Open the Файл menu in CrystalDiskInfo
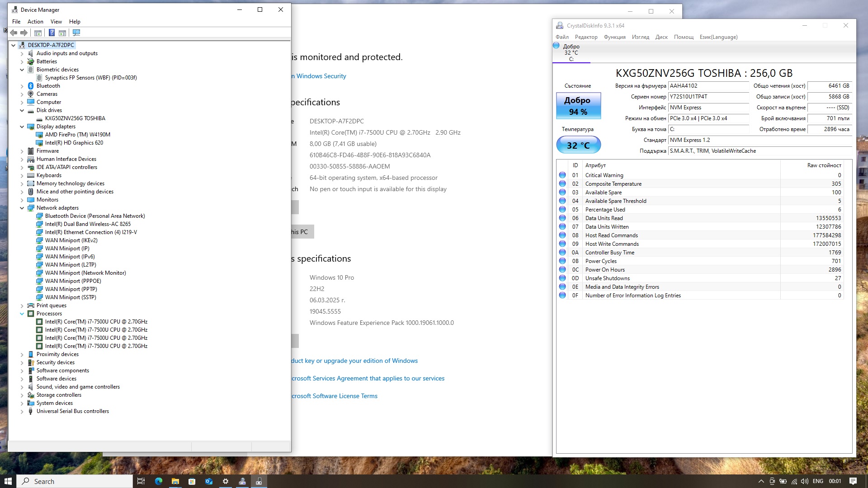This screenshot has height=488, width=868. [562, 37]
